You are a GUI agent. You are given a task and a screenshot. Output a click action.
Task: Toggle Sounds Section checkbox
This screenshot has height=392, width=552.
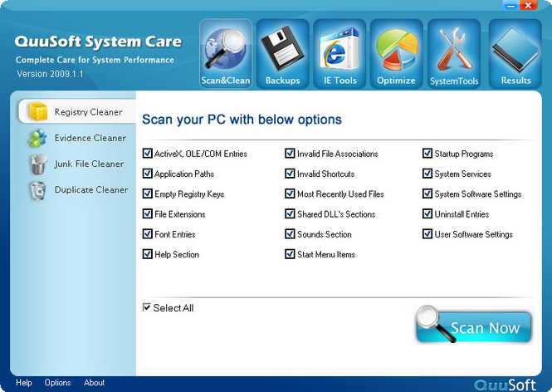(x=290, y=233)
